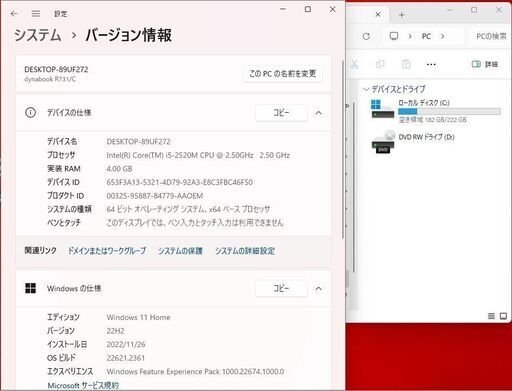Go back with the Settings back arrow
Screen dimensions: 512x391
point(14,14)
